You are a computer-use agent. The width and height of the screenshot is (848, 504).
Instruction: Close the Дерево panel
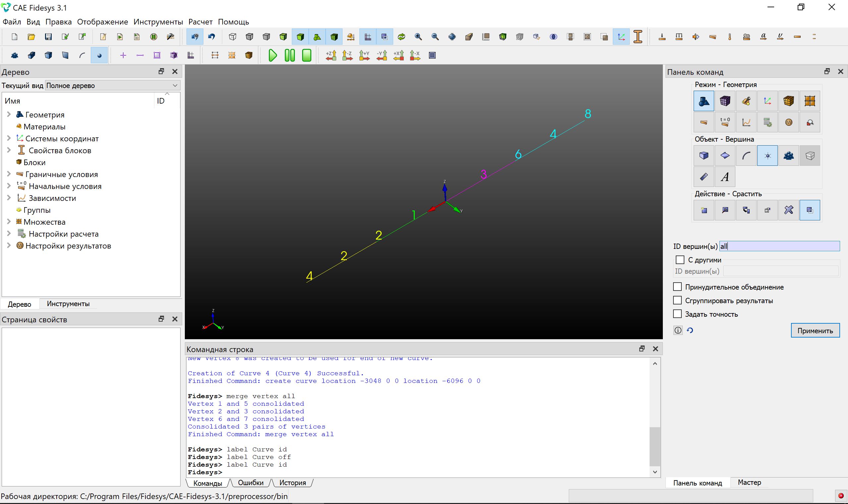[x=175, y=71]
